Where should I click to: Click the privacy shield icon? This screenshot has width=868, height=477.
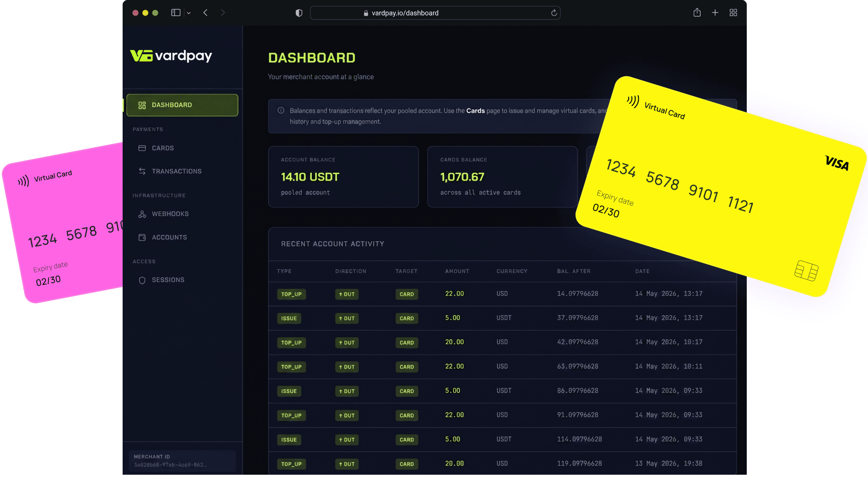click(x=299, y=13)
